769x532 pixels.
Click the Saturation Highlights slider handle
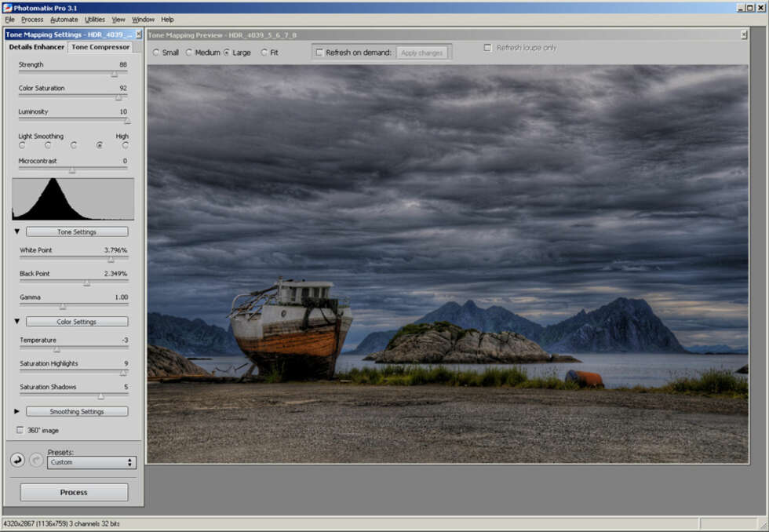point(124,373)
